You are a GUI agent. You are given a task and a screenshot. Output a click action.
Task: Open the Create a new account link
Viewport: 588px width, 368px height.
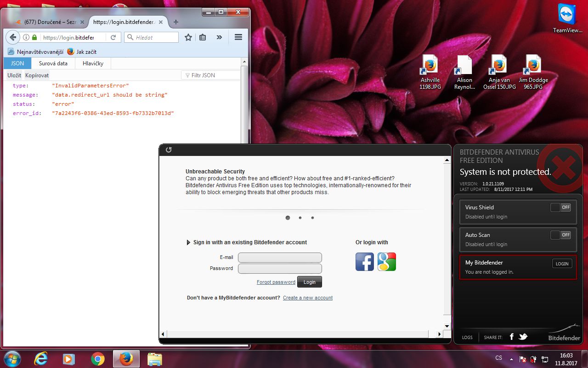click(x=308, y=298)
